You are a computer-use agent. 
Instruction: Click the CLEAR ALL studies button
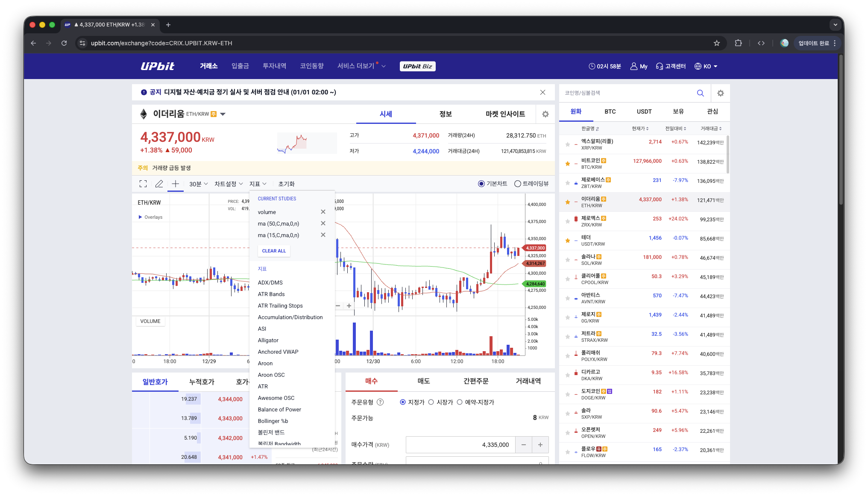point(274,251)
